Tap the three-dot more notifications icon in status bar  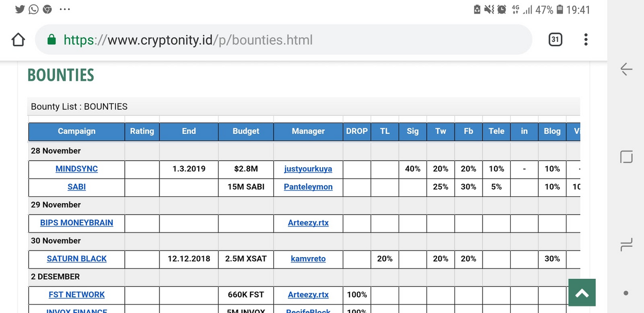(x=65, y=9)
